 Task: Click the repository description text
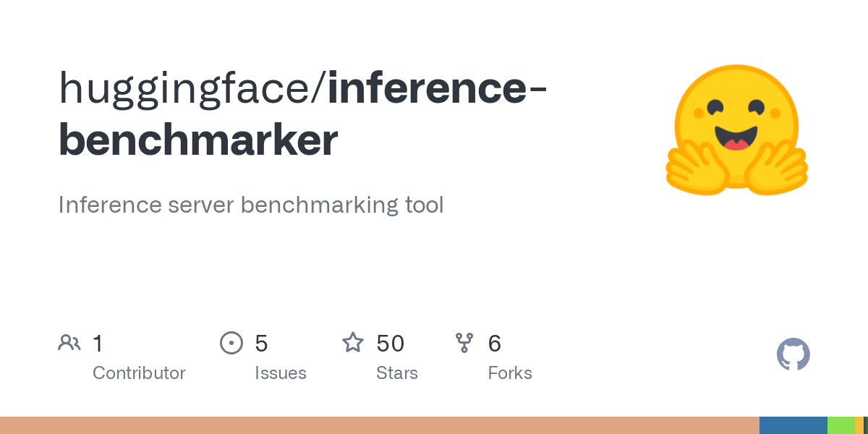pyautogui.click(x=250, y=205)
